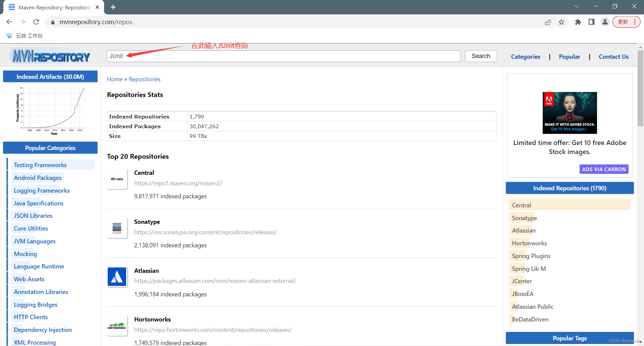Open a new browser tab

point(113,7)
